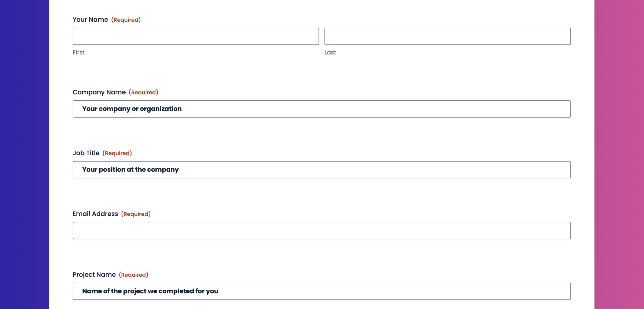Viewport: 644px width, 309px height.
Task: Click "(Required)" next to Job Title
Action: click(117, 153)
